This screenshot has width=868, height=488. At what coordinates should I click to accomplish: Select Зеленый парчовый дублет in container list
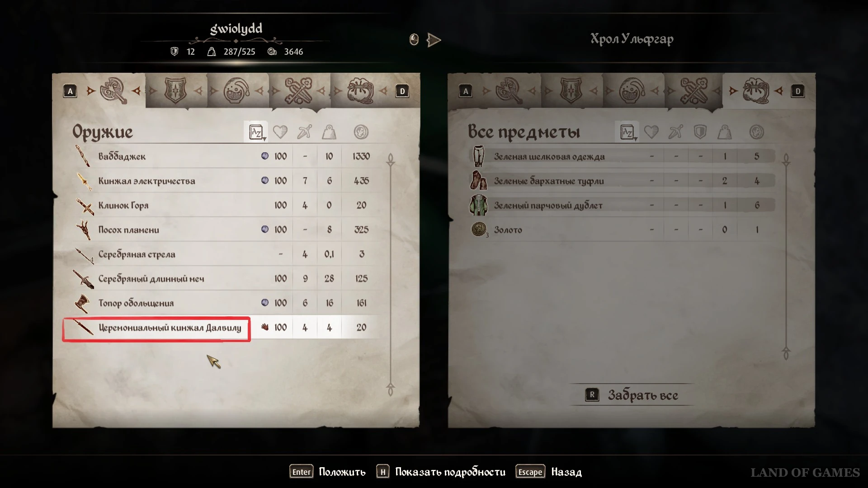coord(622,205)
